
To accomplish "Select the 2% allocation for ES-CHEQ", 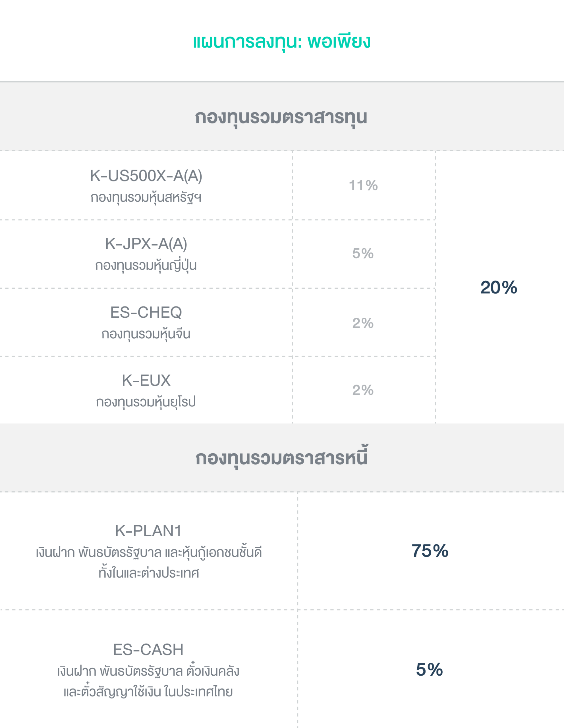I will pos(363,323).
